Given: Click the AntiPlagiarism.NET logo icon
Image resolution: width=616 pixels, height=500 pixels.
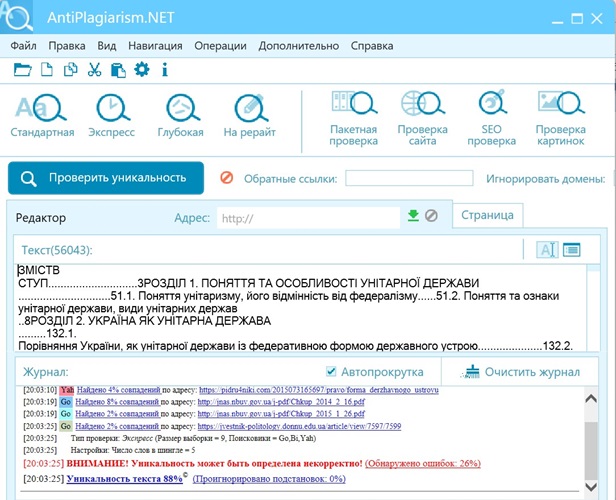Looking at the screenshot, I should point(16,16).
